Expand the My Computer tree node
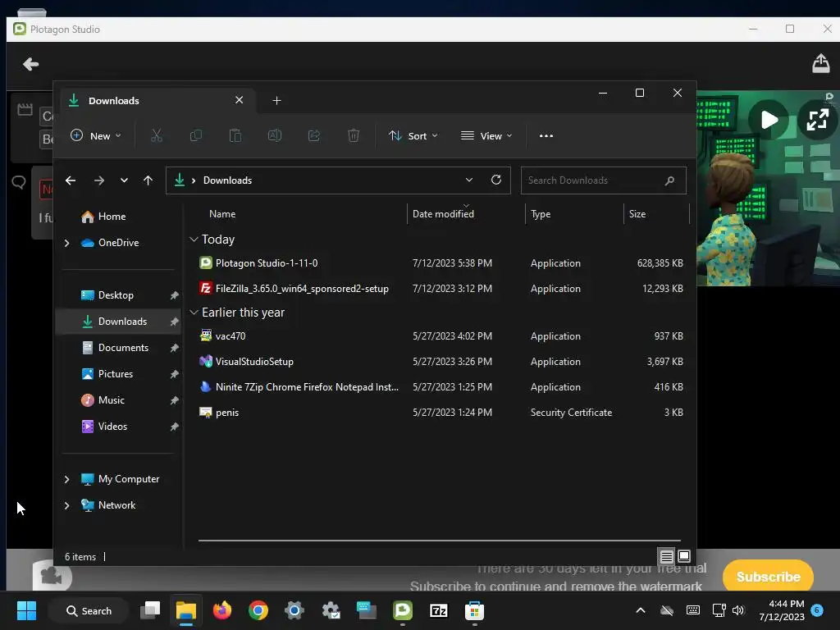Image resolution: width=840 pixels, height=630 pixels. [67, 479]
